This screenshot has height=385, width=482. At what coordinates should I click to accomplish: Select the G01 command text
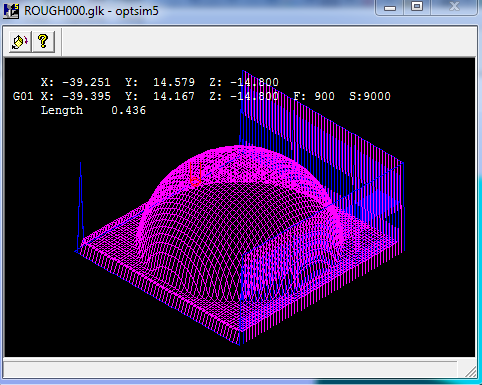[x=23, y=96]
